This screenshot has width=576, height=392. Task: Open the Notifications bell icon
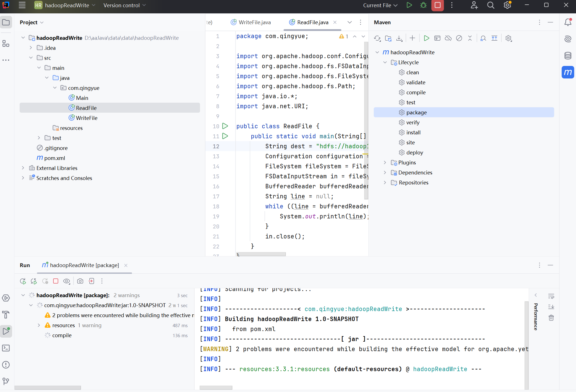tap(568, 22)
